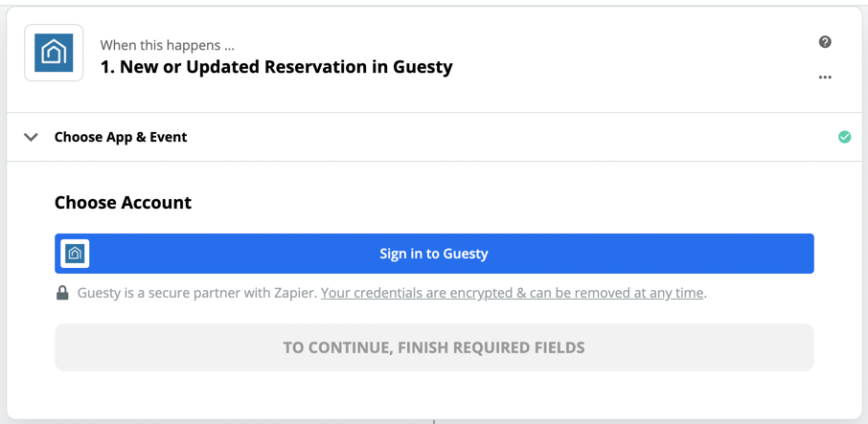Click the Guesty app logo in step header

pos(54,53)
